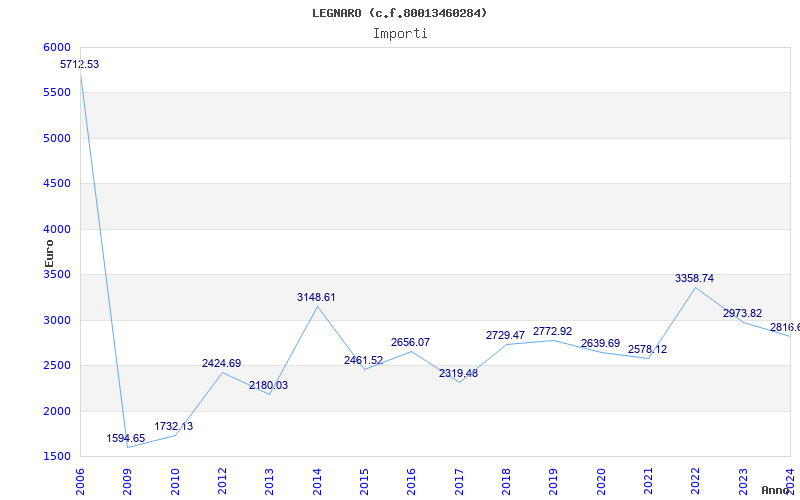
Task: Click the 2019 x-axis year label
Action: [554, 482]
